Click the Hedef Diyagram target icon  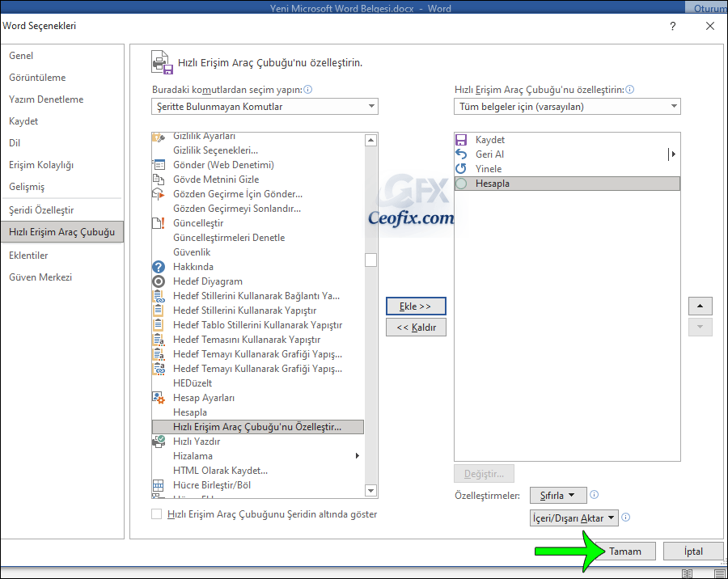click(159, 281)
